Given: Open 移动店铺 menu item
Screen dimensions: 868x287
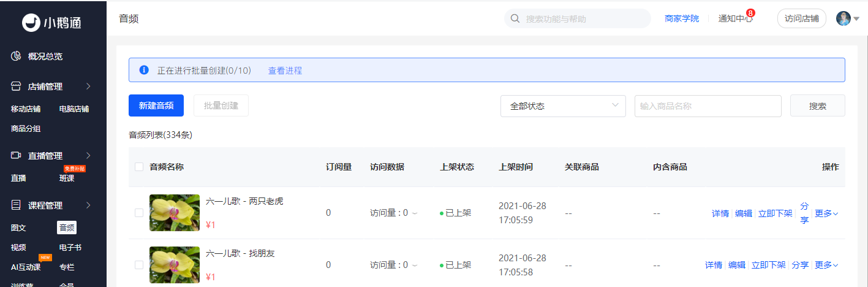Looking at the screenshot, I should 26,109.
